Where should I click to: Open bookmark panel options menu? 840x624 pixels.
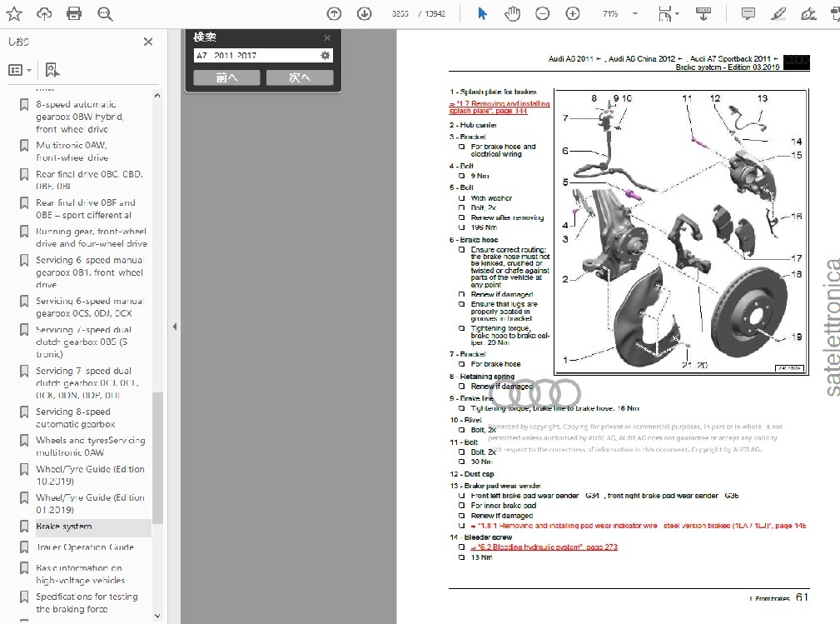(x=20, y=70)
